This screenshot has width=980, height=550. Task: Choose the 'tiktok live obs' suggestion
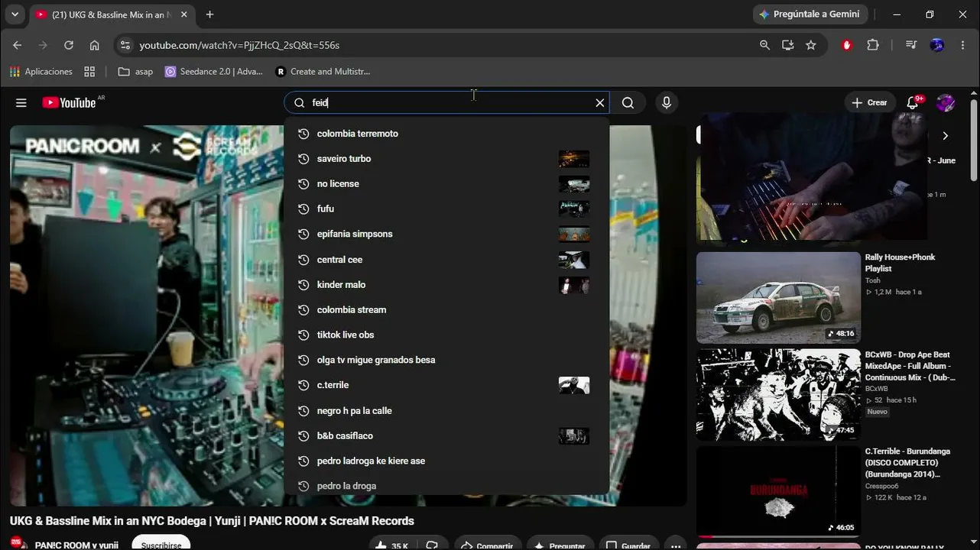click(x=446, y=335)
